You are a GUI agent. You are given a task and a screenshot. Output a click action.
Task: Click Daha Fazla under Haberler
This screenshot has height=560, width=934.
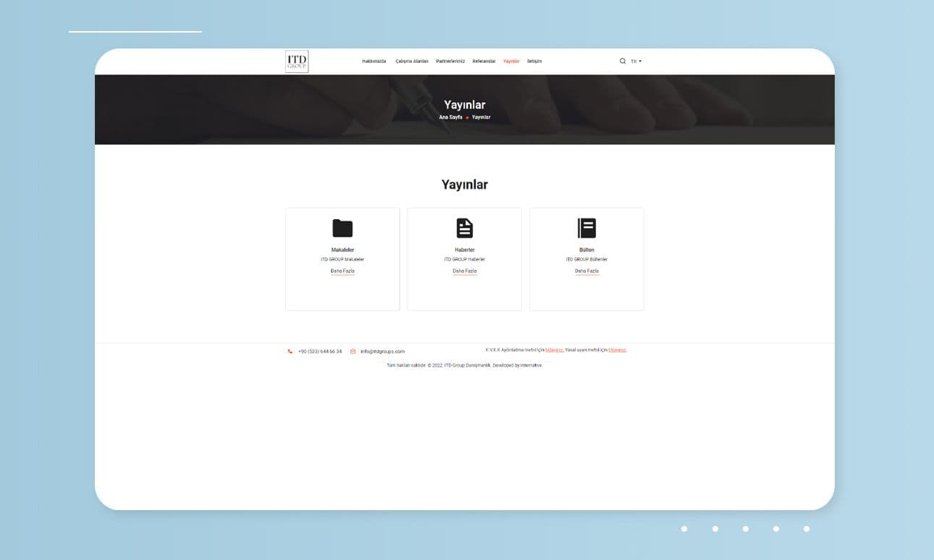click(x=465, y=271)
